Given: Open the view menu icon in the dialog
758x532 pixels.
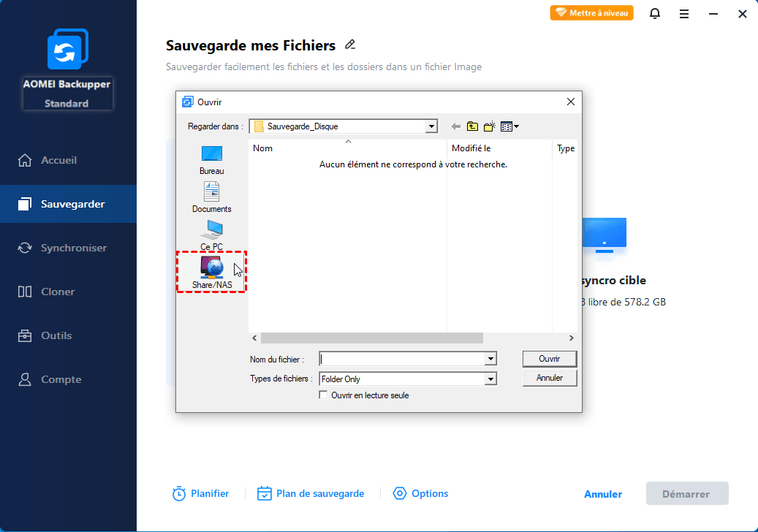Looking at the screenshot, I should (x=509, y=126).
